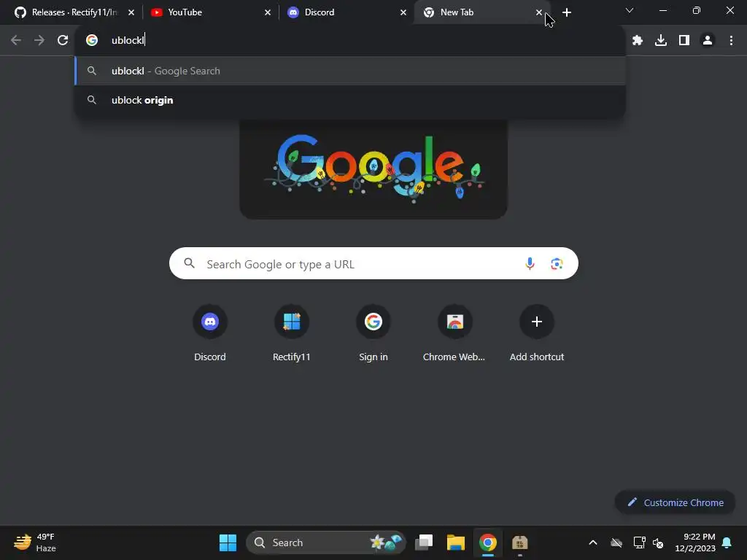Open the notifications bell icon

(727, 542)
